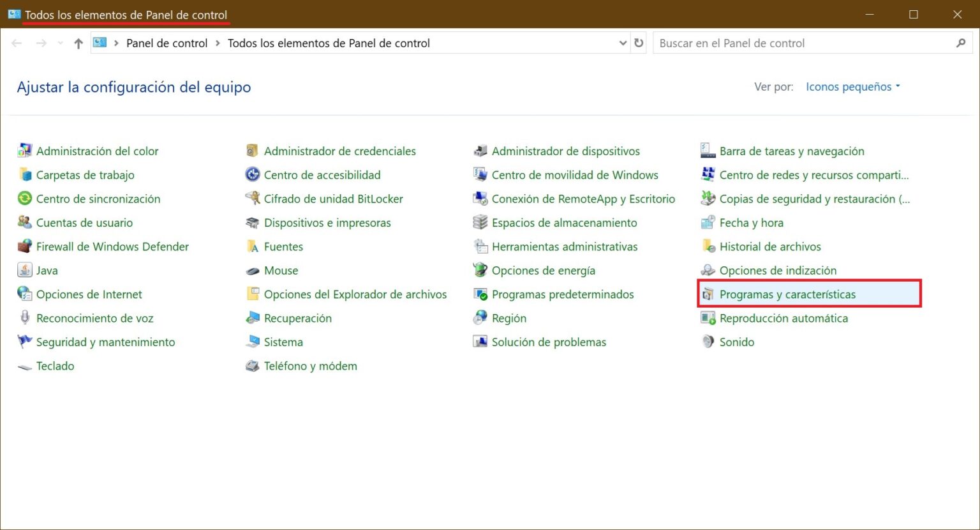The width and height of the screenshot is (980, 530).
Task: Select Administrador de dispositivos
Action: click(x=566, y=151)
